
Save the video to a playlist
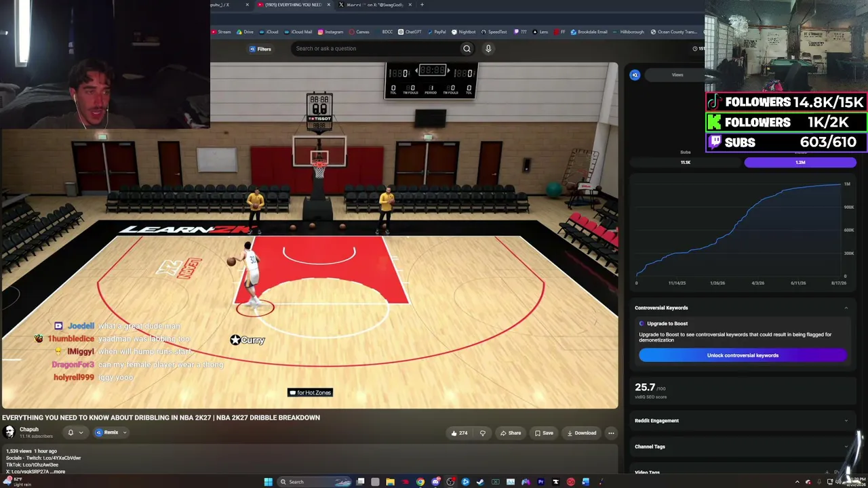(544, 433)
